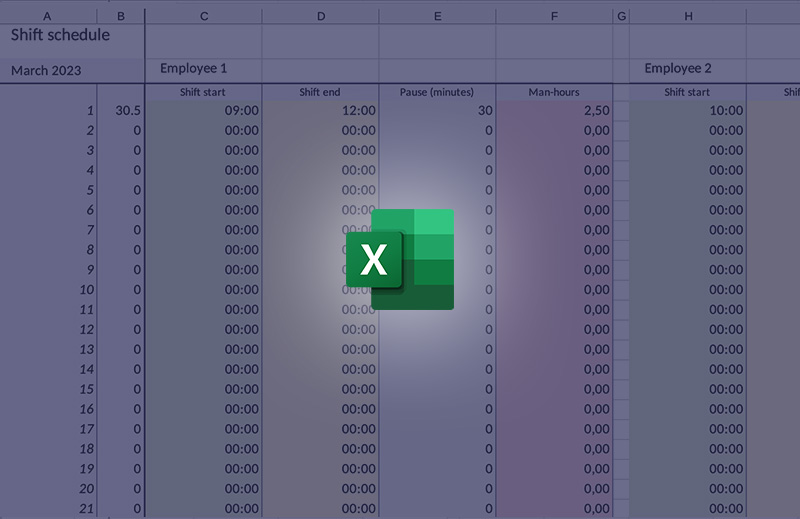800x519 pixels.
Task: Select the cell containing 30.5
Action: (121, 110)
